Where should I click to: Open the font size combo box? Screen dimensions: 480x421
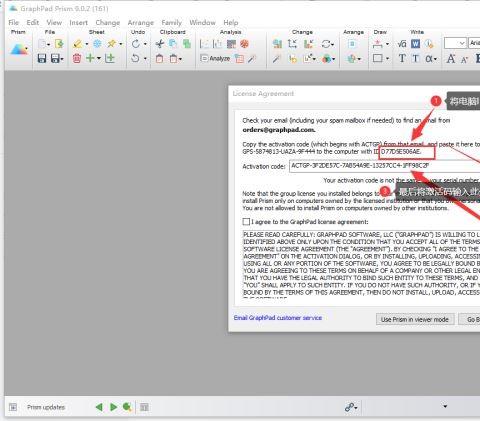tap(455, 44)
